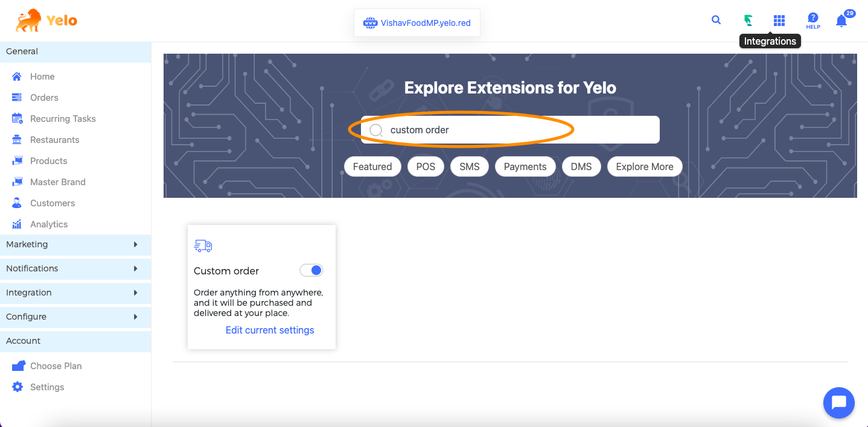Click the green bird icon in header
The image size is (868, 427).
click(748, 21)
